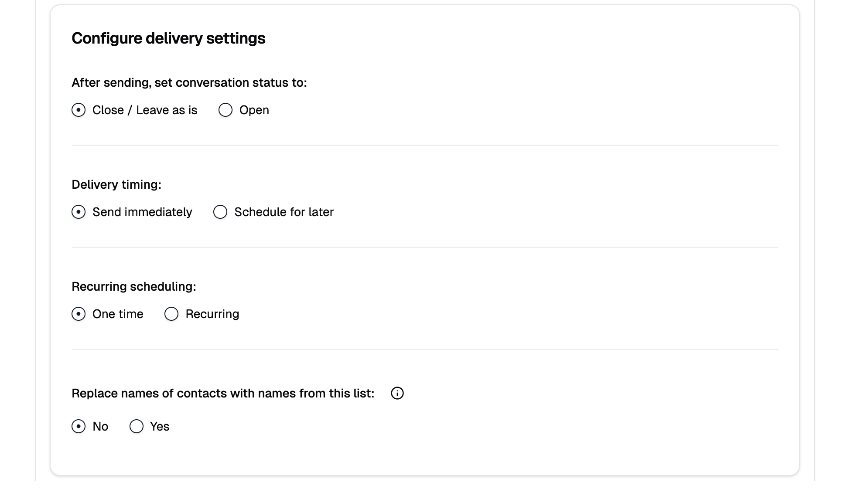Image resolution: width=868 pixels, height=489 pixels.
Task: Click the 'Recurring scheduling:' section label
Action: tap(134, 286)
